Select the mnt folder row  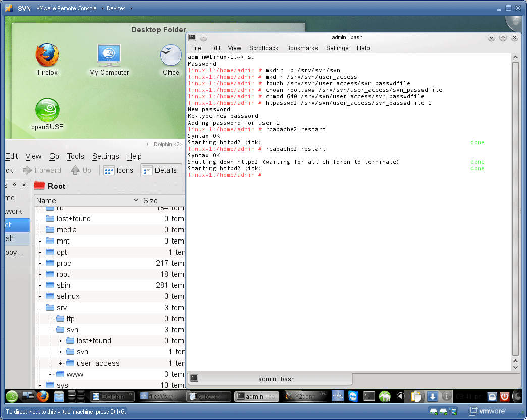pyautogui.click(x=110, y=241)
